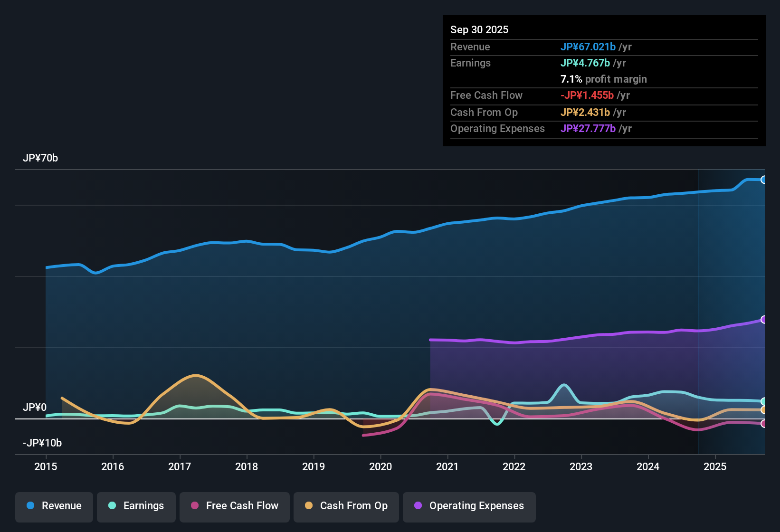The width and height of the screenshot is (780, 532).
Task: Select the Operating Expenses legend tab
Action: click(x=469, y=506)
